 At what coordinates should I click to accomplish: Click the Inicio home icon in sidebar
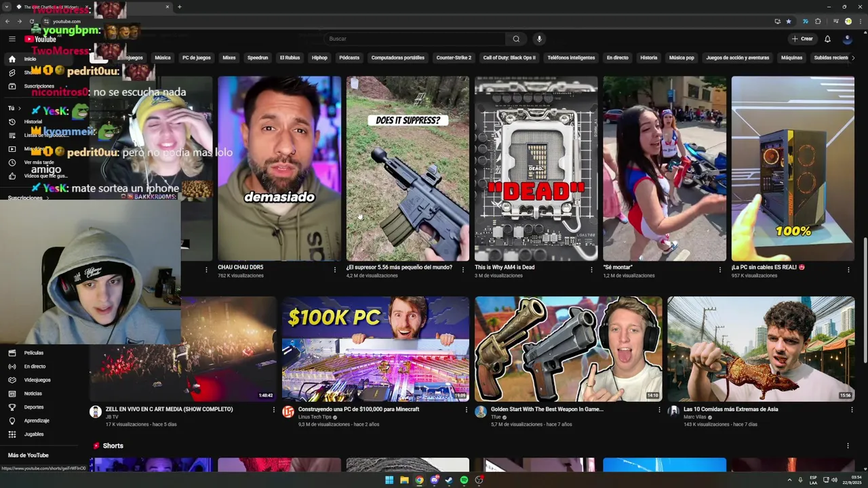click(x=12, y=59)
